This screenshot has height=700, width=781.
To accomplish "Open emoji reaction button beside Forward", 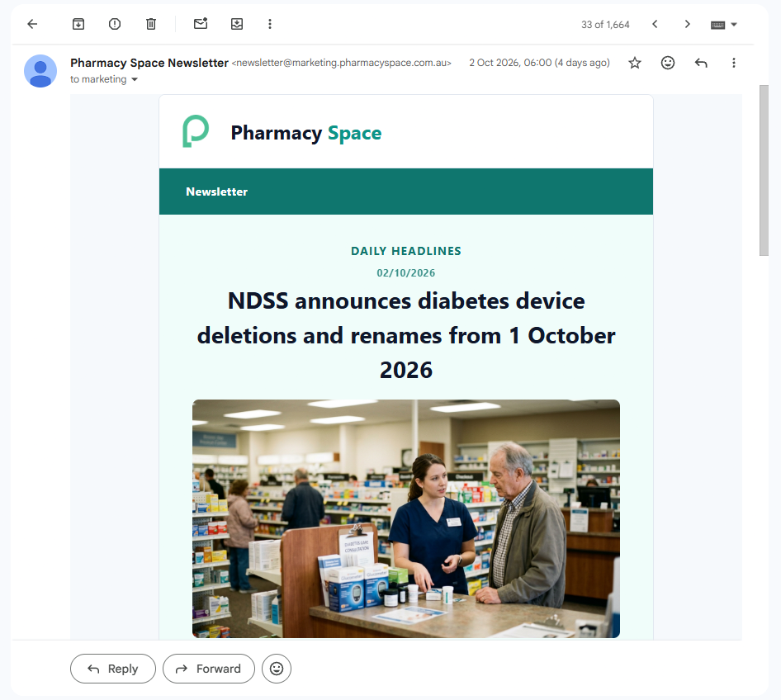I will click(277, 669).
